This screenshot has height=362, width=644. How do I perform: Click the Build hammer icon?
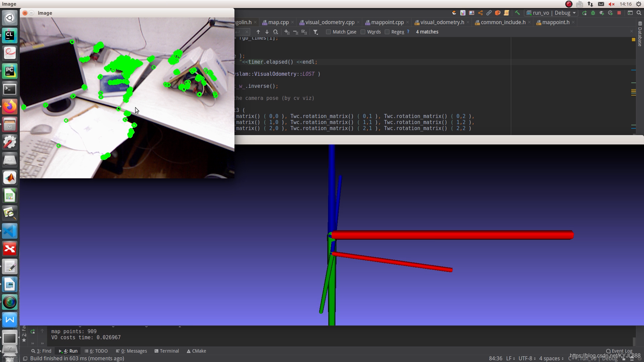click(x=517, y=13)
